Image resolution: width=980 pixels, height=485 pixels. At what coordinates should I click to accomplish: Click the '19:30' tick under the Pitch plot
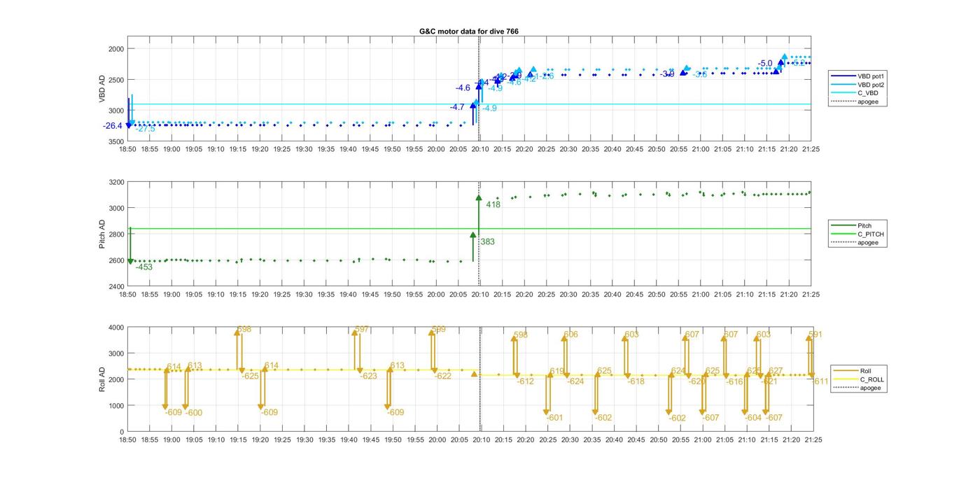click(x=304, y=295)
